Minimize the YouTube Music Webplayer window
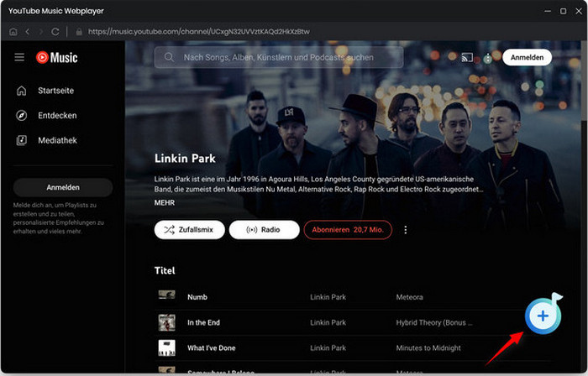The width and height of the screenshot is (588, 376). click(x=548, y=11)
